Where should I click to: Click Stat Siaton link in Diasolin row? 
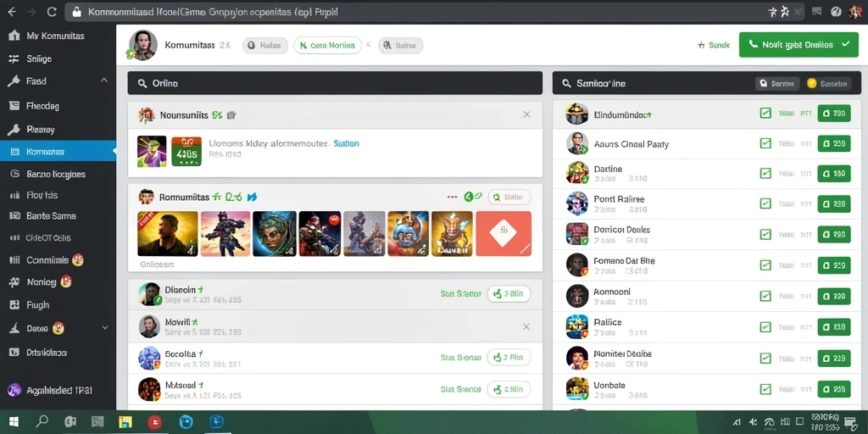pyautogui.click(x=460, y=294)
